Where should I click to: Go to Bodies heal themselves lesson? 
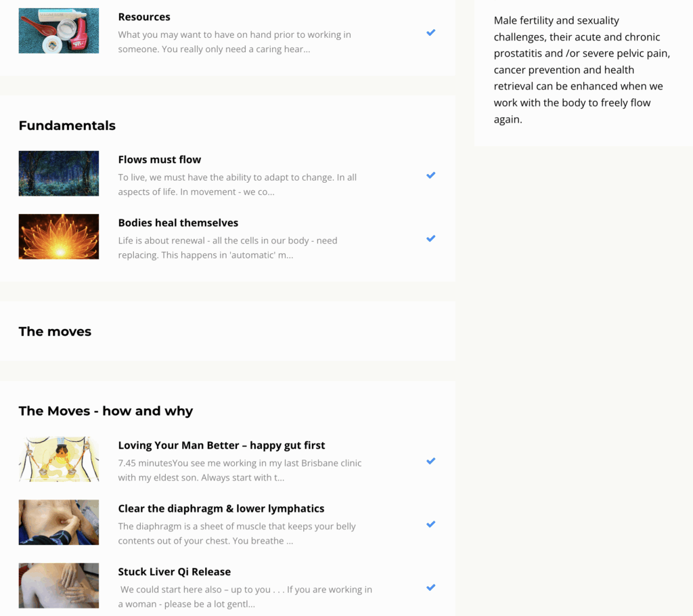(178, 223)
